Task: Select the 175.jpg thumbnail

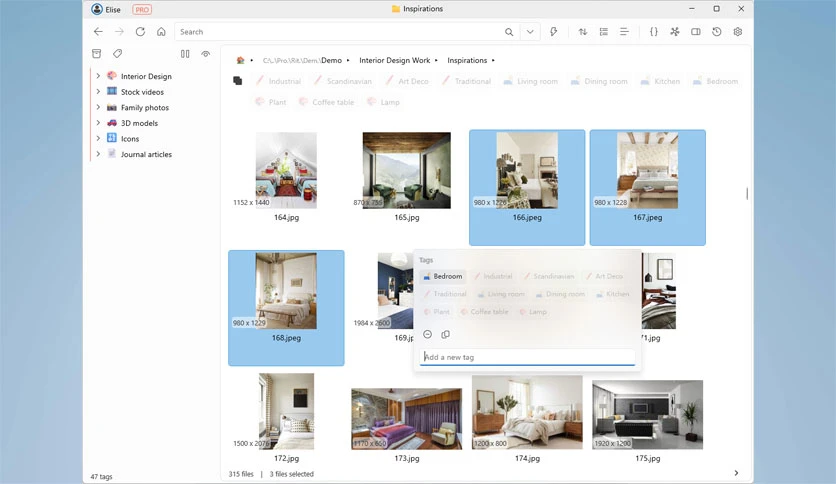Action: tap(648, 415)
